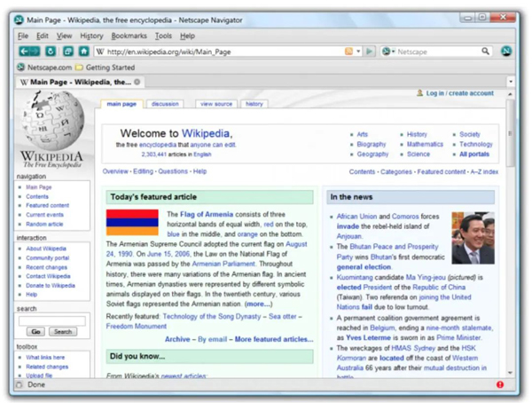Open a new tab using the toolbar icon
Image resolution: width=532 pixels, height=403 pixels.
coord(68,51)
